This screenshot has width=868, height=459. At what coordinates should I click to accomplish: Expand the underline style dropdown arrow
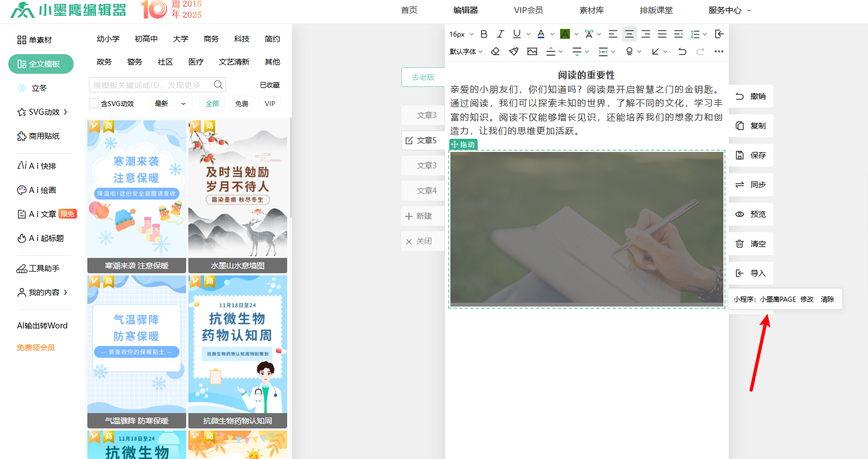528,34
